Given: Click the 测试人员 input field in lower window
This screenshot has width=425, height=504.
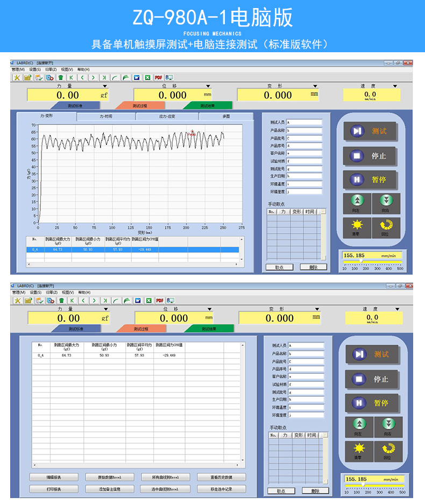Looking at the screenshot, I should (x=306, y=345).
